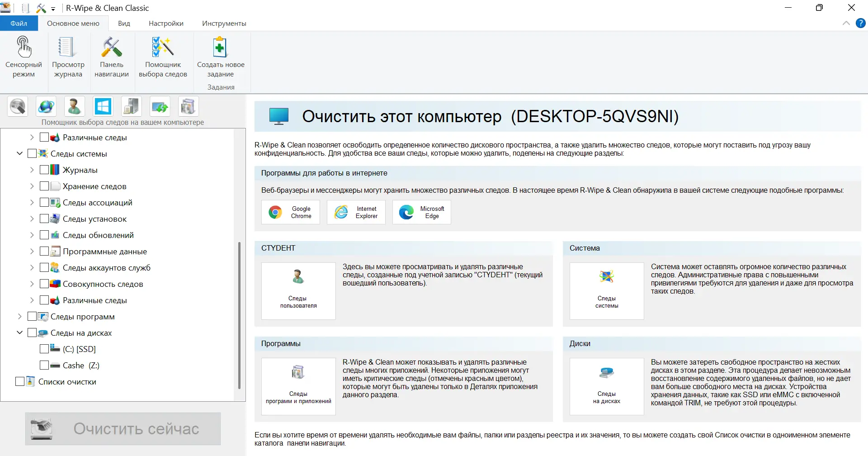The width and height of the screenshot is (868, 456).
Task: Click the program updates traces icon
Action: click(160, 106)
